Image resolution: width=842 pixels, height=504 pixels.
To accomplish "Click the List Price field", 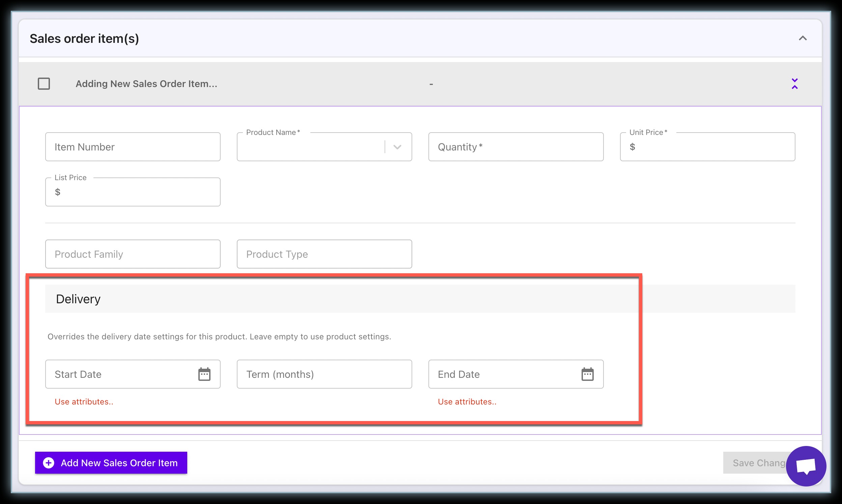I will (133, 192).
